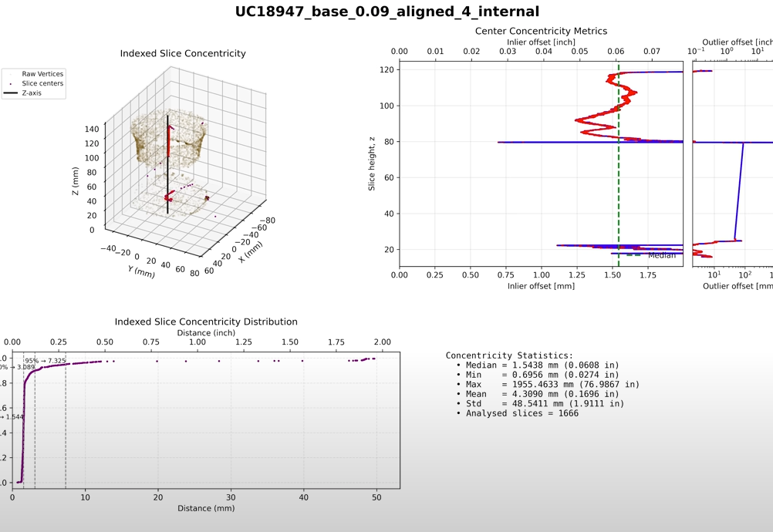This screenshot has width=773, height=532.
Task: Click the Inlier offset [inch] top label
Action: pos(541,42)
